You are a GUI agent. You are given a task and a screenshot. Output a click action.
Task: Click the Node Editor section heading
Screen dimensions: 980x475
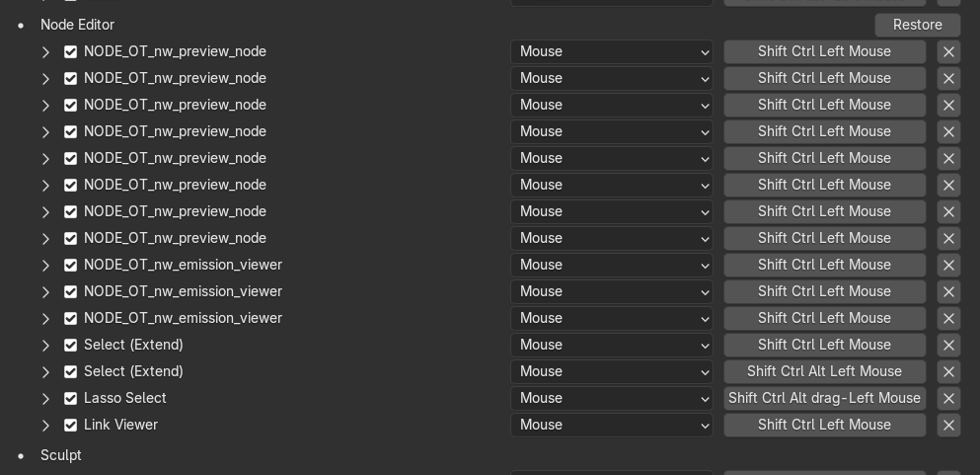(x=78, y=25)
